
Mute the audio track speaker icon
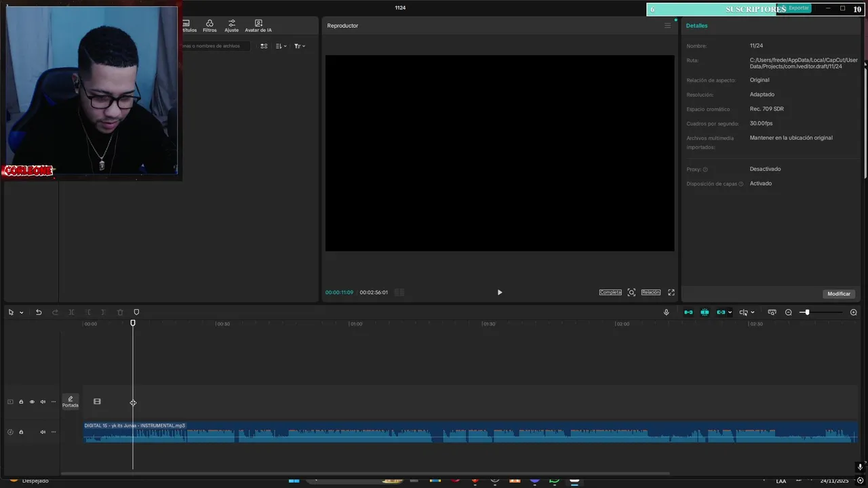(x=43, y=432)
